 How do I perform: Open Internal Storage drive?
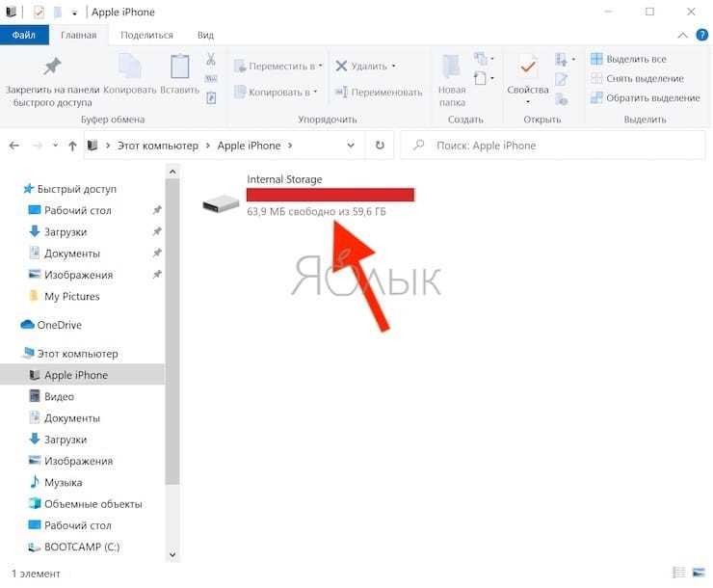point(308,196)
